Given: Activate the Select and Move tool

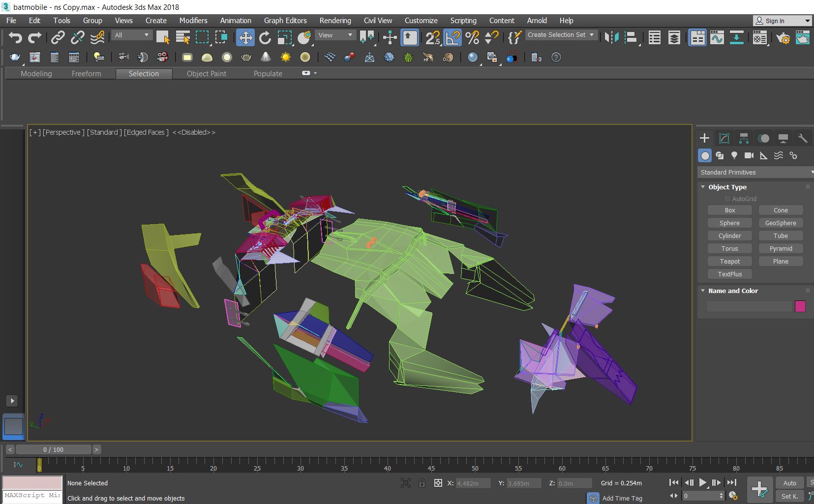Looking at the screenshot, I should (245, 37).
